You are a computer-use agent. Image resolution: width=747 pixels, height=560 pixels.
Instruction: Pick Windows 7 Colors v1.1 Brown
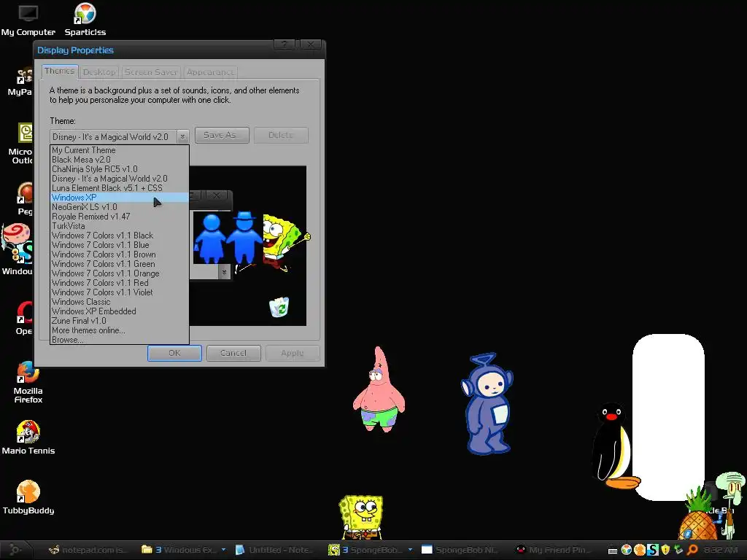pos(119,254)
